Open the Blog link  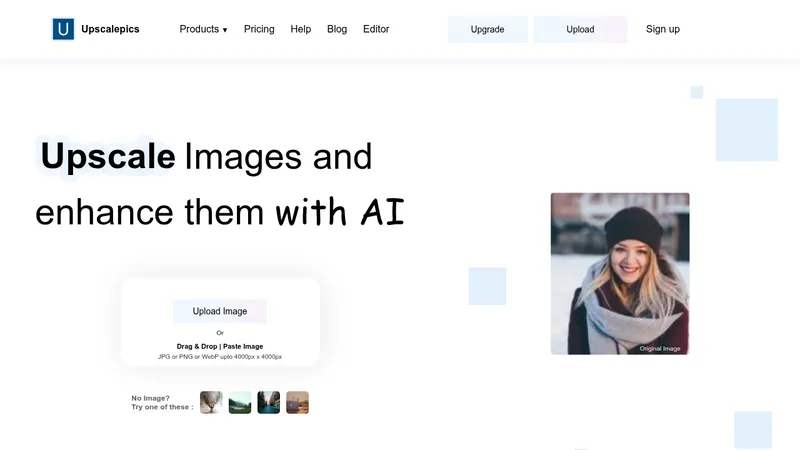(337, 29)
